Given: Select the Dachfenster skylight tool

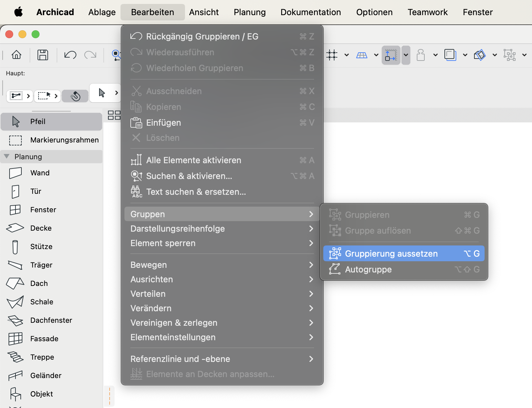Looking at the screenshot, I should (x=51, y=320).
